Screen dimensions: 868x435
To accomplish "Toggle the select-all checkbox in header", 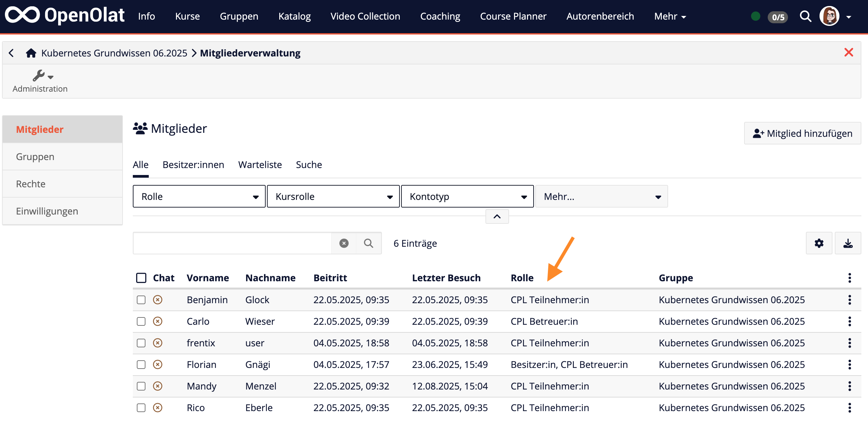I will 141,278.
